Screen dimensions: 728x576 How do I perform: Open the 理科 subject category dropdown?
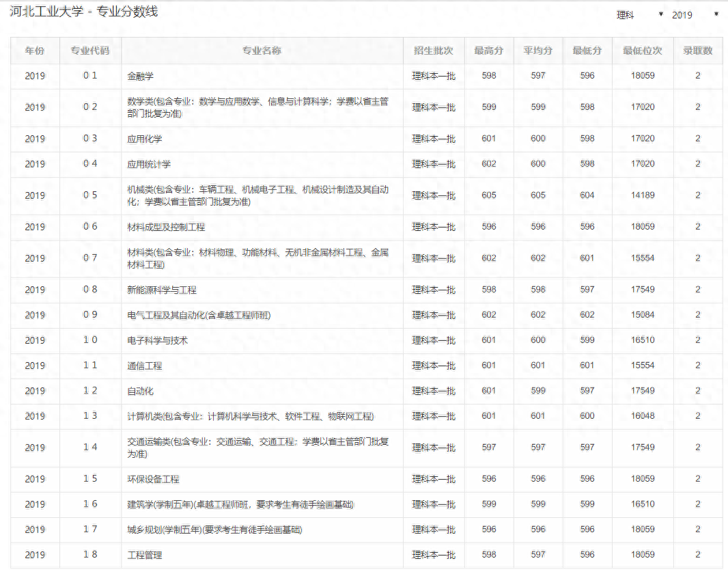[639, 15]
